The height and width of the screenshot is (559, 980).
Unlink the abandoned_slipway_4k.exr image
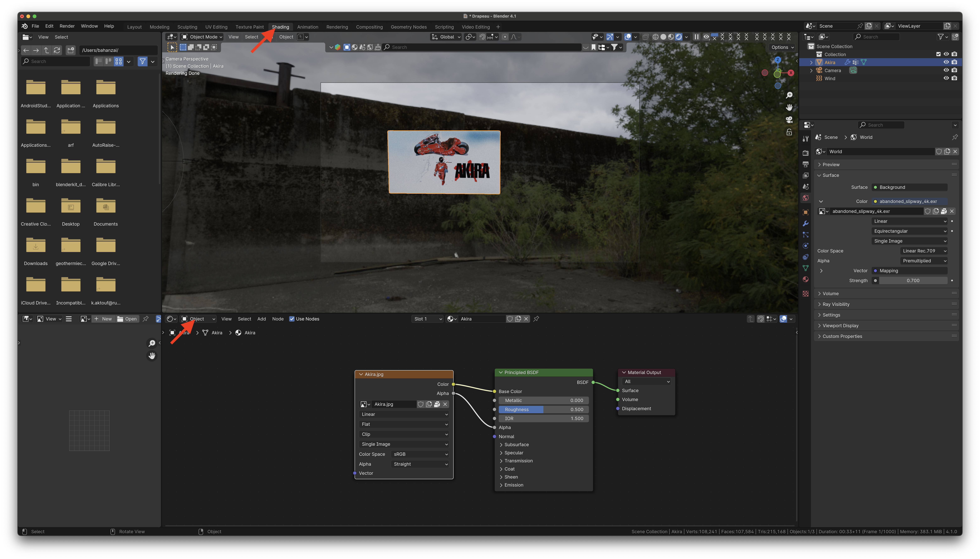[x=952, y=211]
